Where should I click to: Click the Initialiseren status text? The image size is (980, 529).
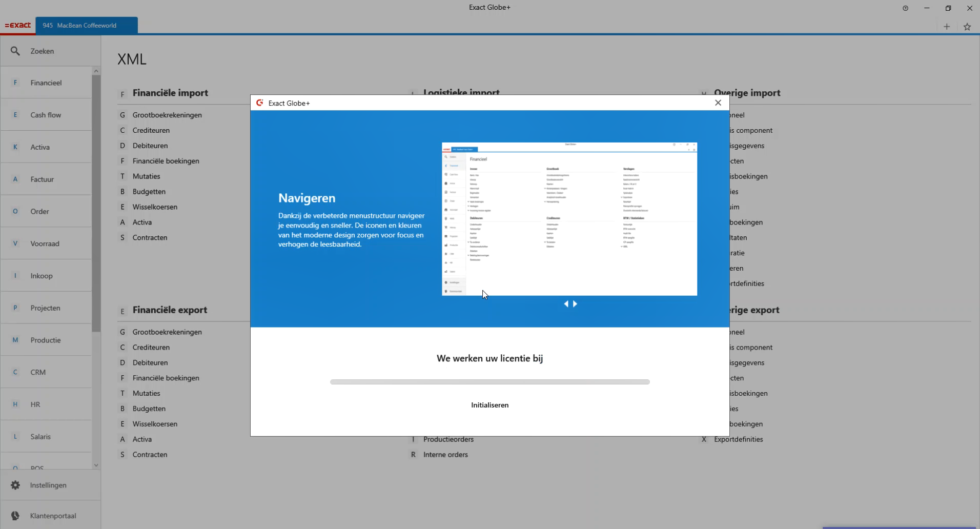tap(490, 405)
